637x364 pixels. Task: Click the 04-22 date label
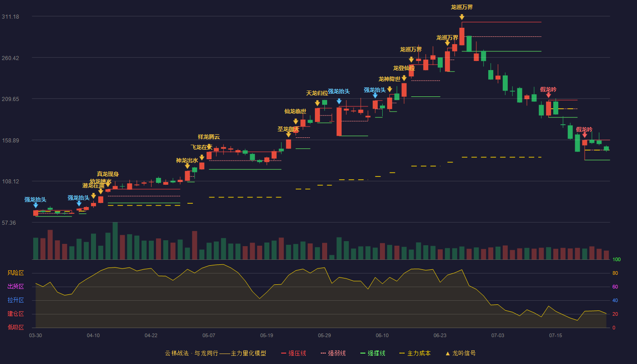151,335
